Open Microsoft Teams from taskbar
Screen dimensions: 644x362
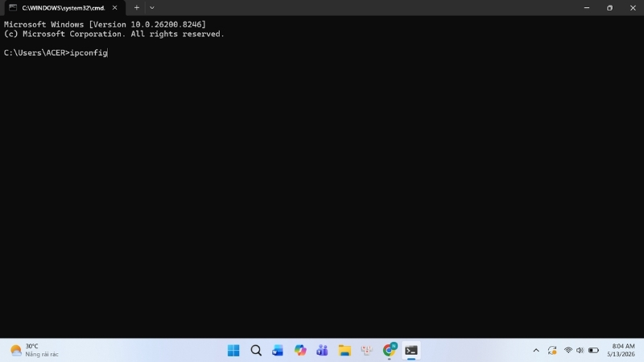(x=323, y=351)
